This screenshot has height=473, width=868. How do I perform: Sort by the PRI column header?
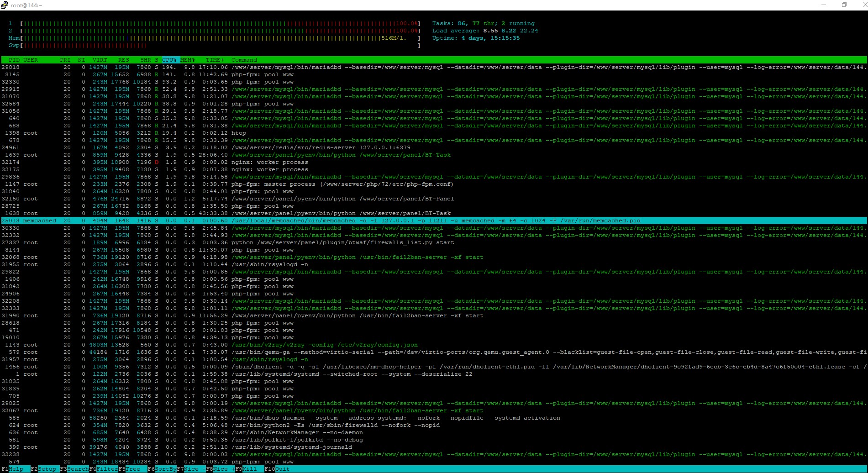[65, 60]
